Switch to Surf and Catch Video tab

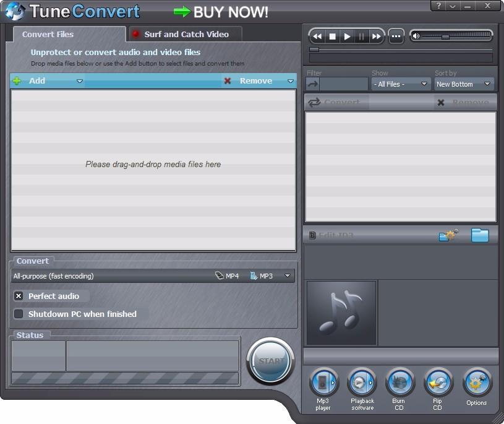[x=186, y=35]
